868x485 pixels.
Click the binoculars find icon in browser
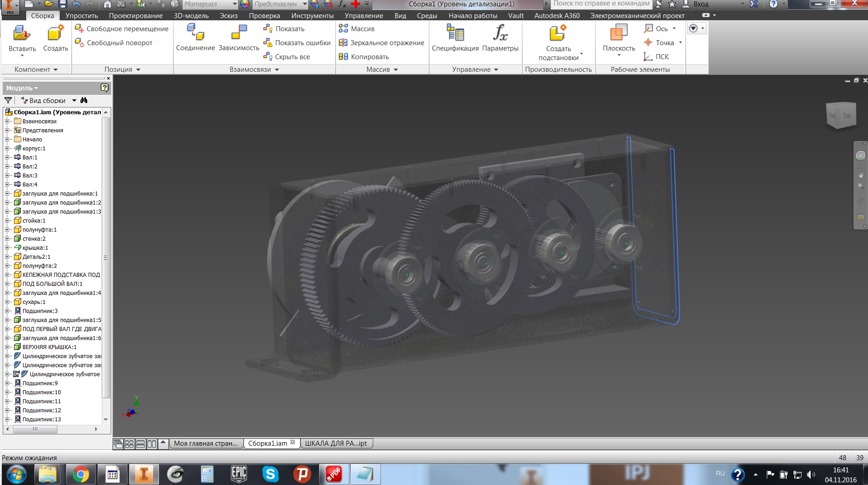tap(84, 100)
